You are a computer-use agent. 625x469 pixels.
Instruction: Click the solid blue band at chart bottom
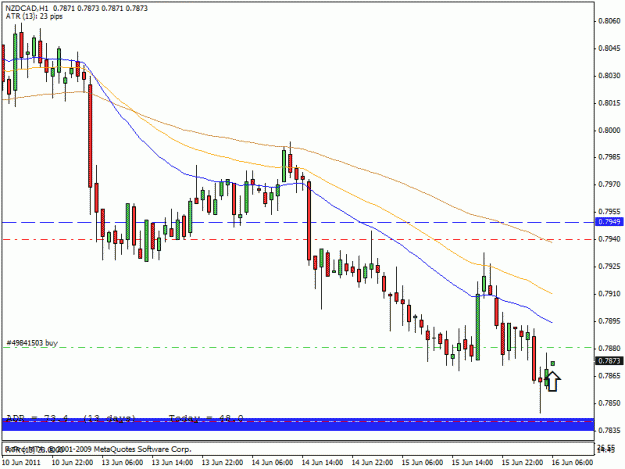[298, 424]
